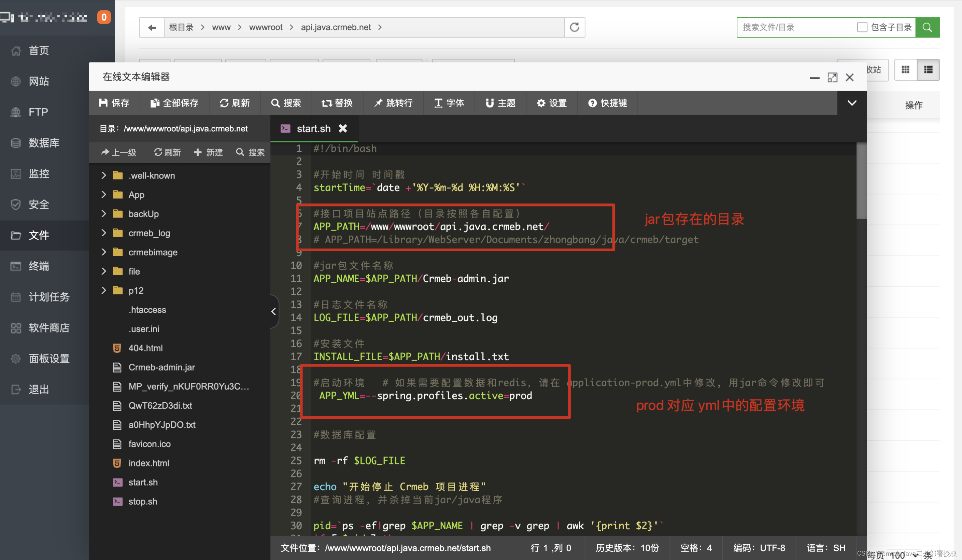The width and height of the screenshot is (962, 560).
Task: Toggle editor fullscreen mode
Action: [x=833, y=77]
